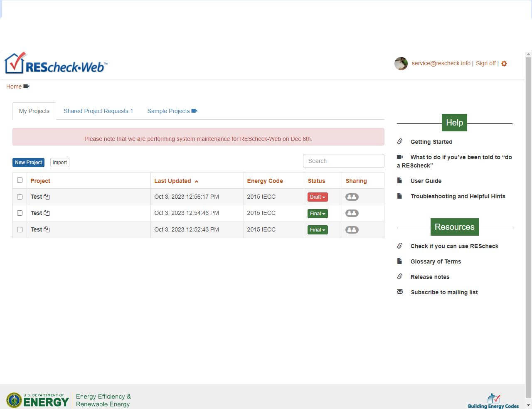
Task: Click the copy icon beside the first Test project
Action: 47,197
